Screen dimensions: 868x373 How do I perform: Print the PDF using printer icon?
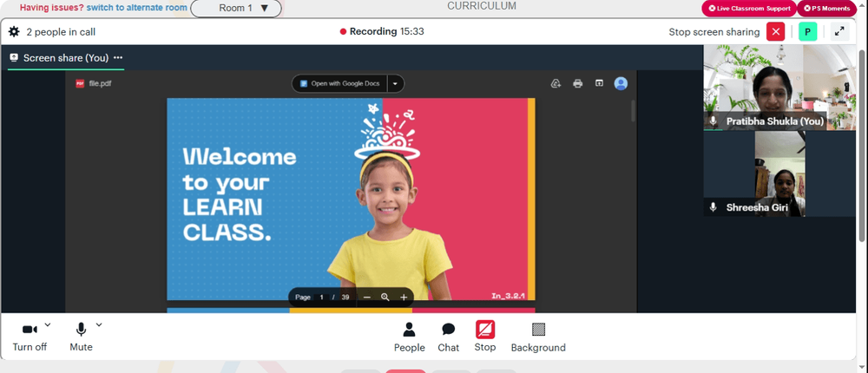tap(578, 83)
